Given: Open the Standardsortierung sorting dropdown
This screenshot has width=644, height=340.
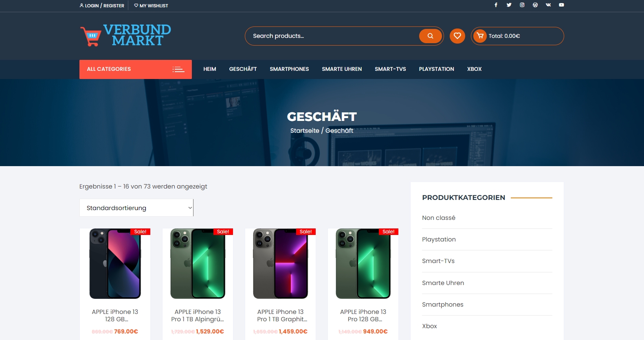Looking at the screenshot, I should (x=136, y=208).
